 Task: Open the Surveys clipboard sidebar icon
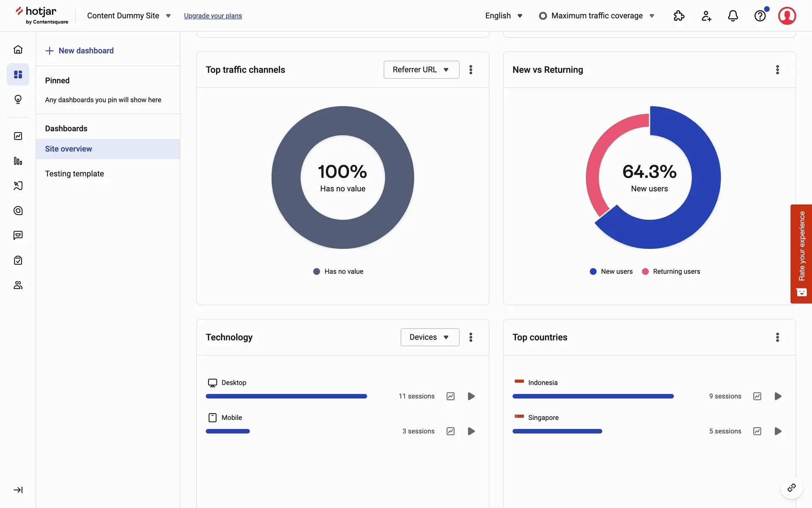[18, 260]
